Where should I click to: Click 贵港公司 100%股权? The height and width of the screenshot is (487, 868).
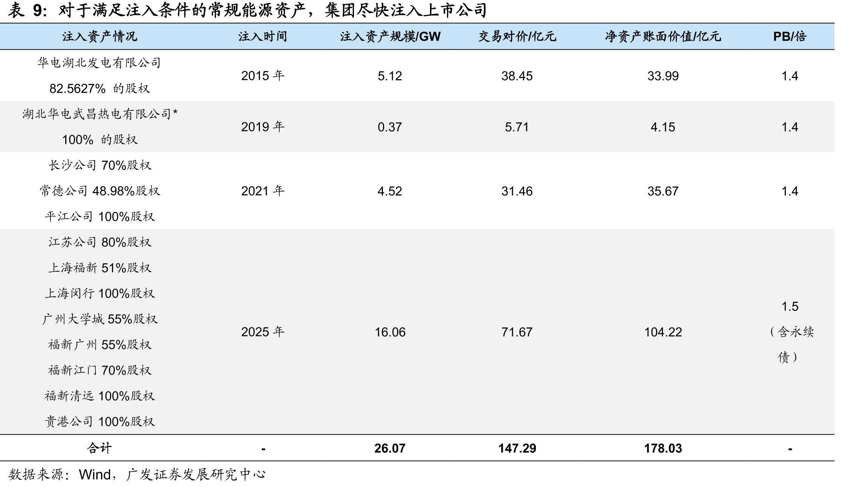point(100,422)
